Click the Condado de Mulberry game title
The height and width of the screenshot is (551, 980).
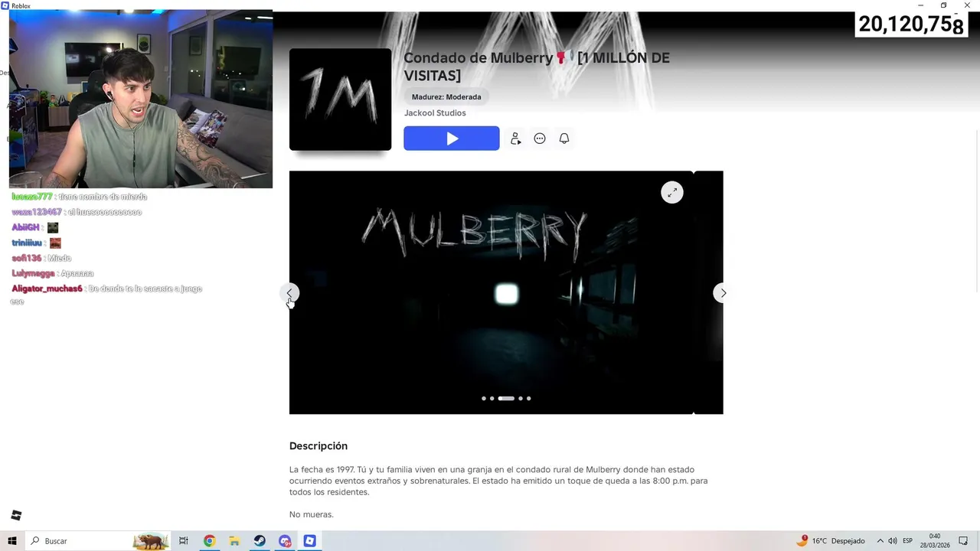pos(537,67)
